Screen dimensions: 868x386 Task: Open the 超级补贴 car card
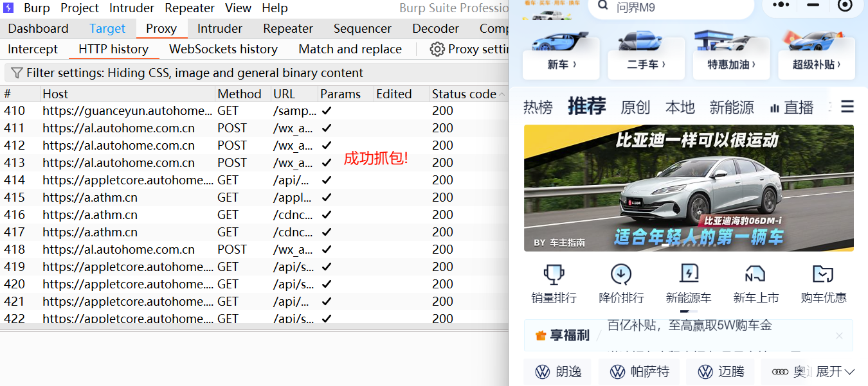pyautogui.click(x=817, y=55)
